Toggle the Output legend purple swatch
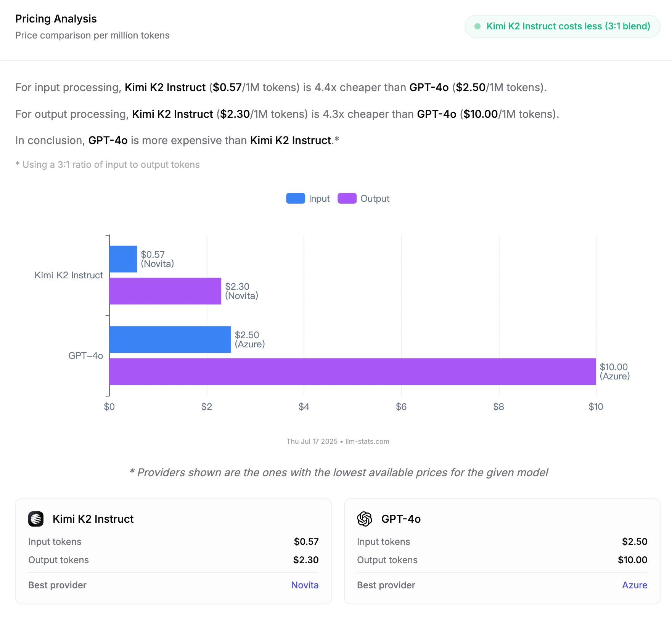This screenshot has width=672, height=620. click(347, 198)
